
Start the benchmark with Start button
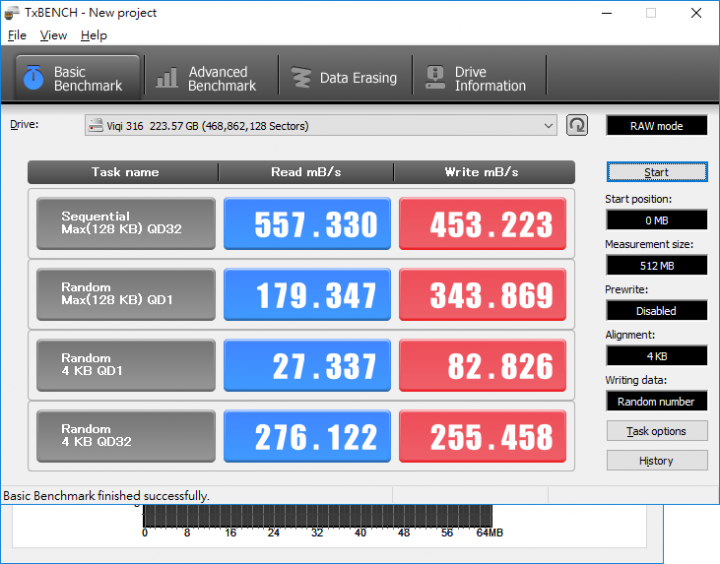coord(657,172)
